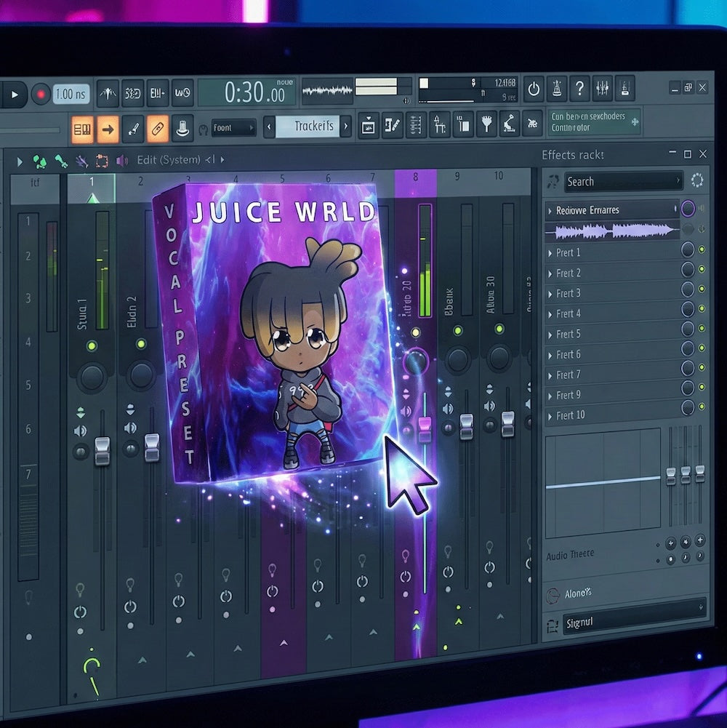Mute the Stua 1 track speaker icon
The height and width of the screenshot is (728, 727).
79,432
